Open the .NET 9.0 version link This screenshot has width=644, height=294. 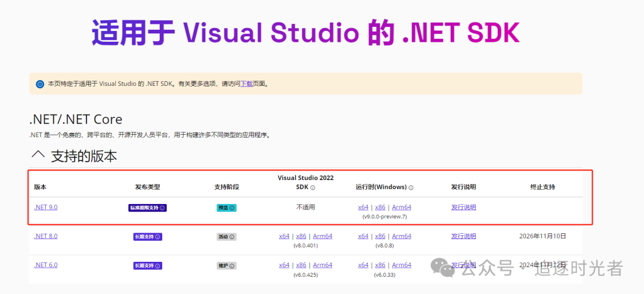[x=45, y=208]
